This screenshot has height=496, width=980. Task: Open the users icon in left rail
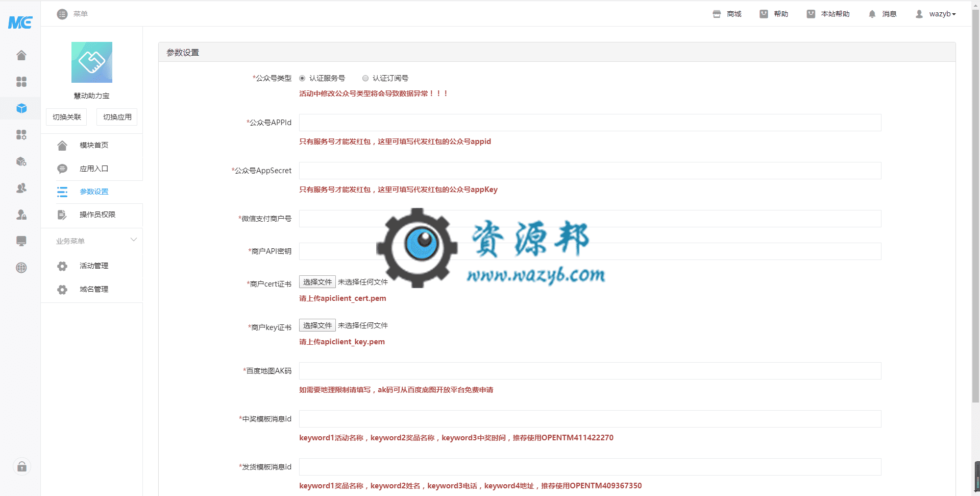[21, 188]
